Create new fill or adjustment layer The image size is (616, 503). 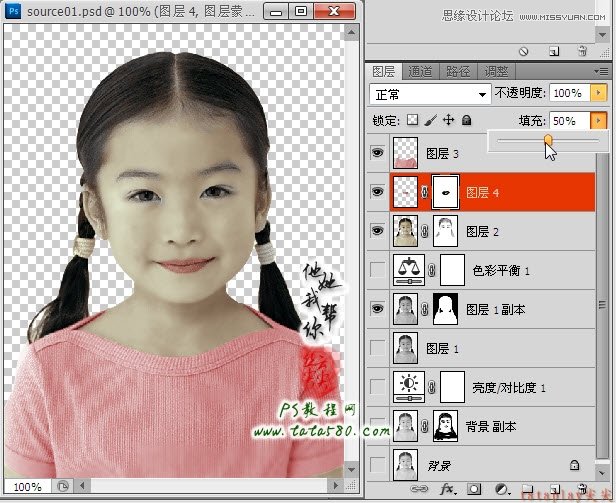[502, 489]
